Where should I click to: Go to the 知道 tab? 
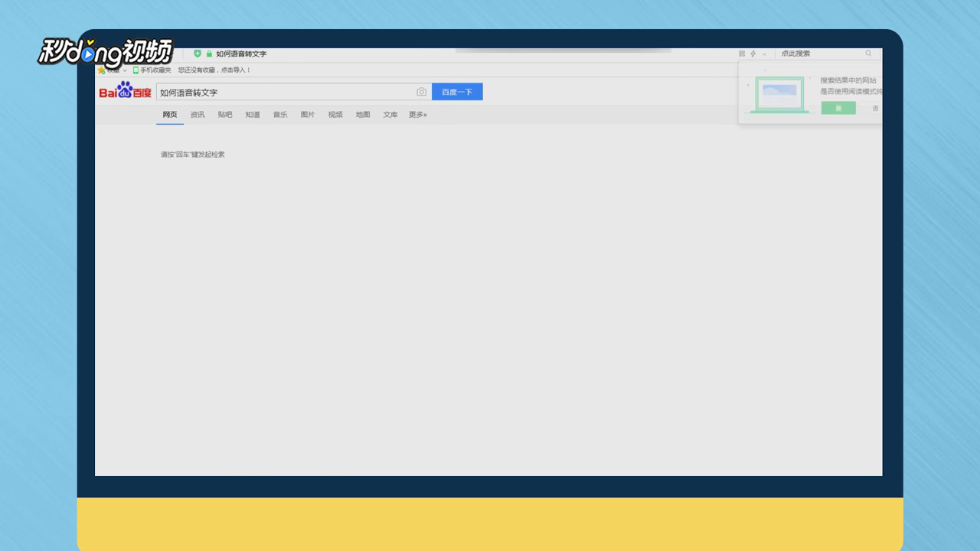point(253,115)
